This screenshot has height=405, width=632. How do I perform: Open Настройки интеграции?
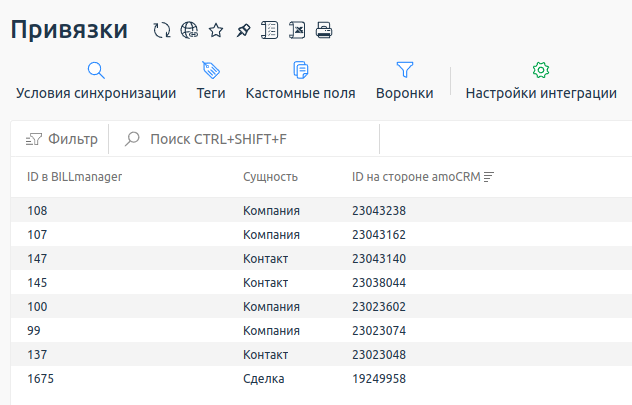click(x=541, y=81)
